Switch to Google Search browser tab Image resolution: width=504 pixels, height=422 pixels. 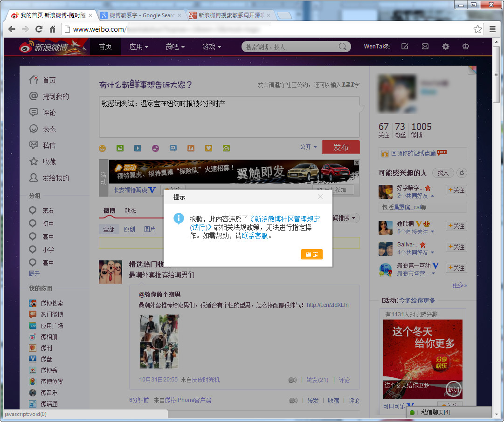(x=140, y=15)
